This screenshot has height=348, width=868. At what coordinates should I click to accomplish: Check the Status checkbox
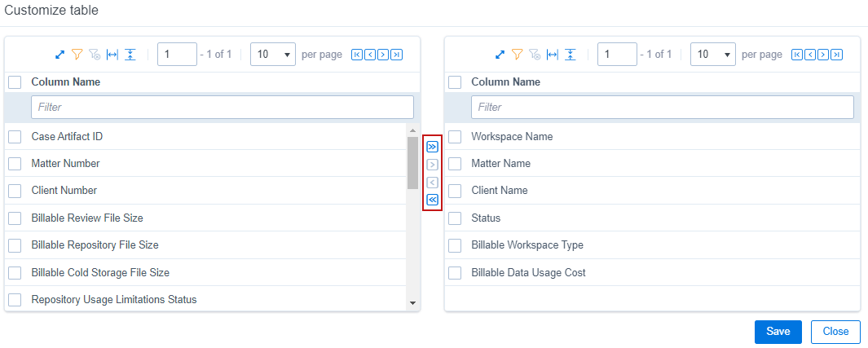(x=455, y=218)
